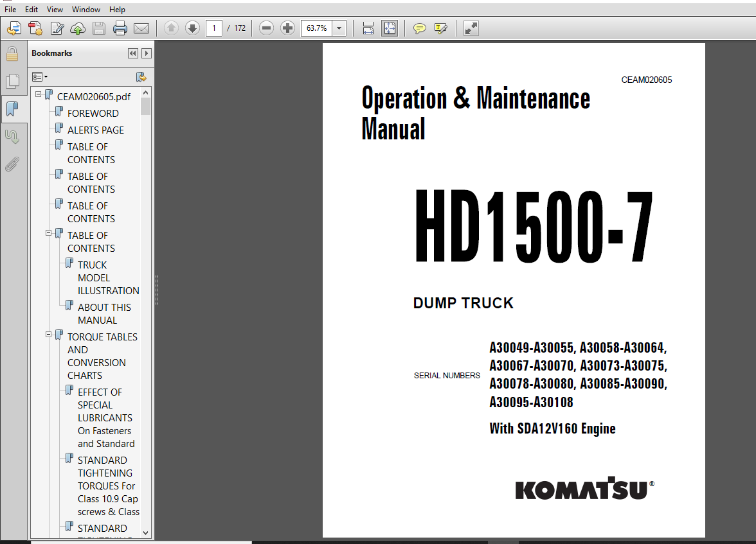Click the bookmarks scrollbar down arrow
756x544 pixels.
click(145, 533)
